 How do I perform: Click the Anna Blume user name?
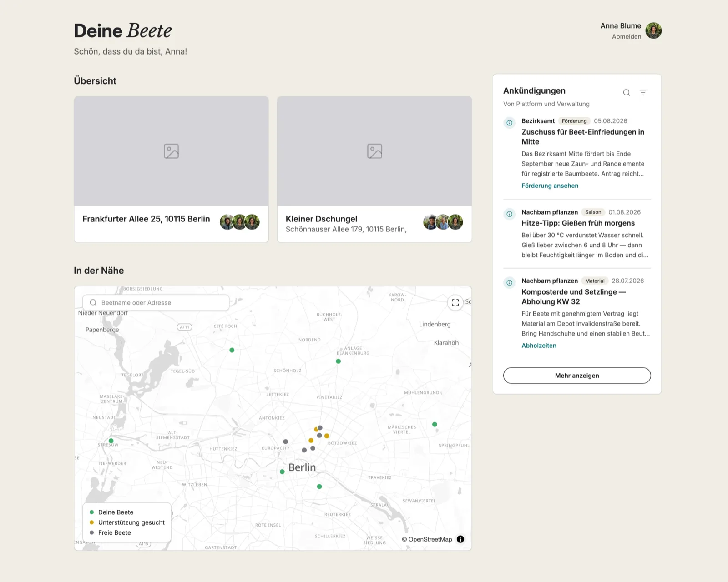pyautogui.click(x=621, y=26)
